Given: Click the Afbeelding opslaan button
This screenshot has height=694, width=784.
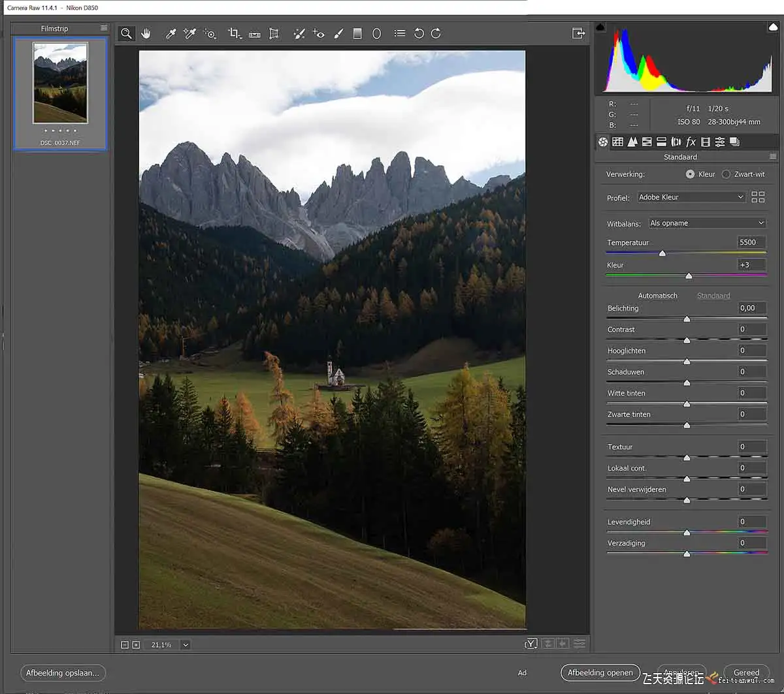Looking at the screenshot, I should point(63,672).
